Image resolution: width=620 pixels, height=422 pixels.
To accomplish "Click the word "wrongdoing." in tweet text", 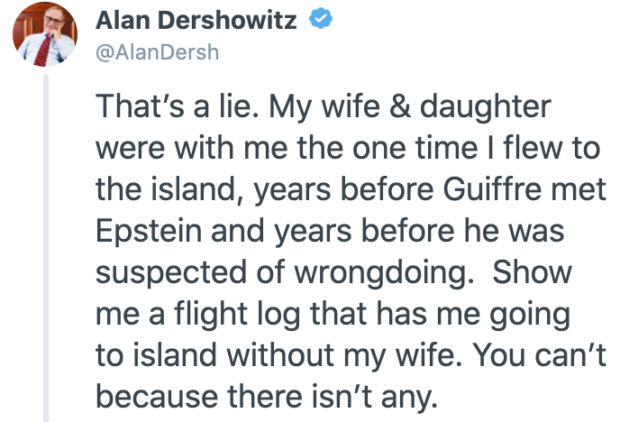I will [384, 273].
